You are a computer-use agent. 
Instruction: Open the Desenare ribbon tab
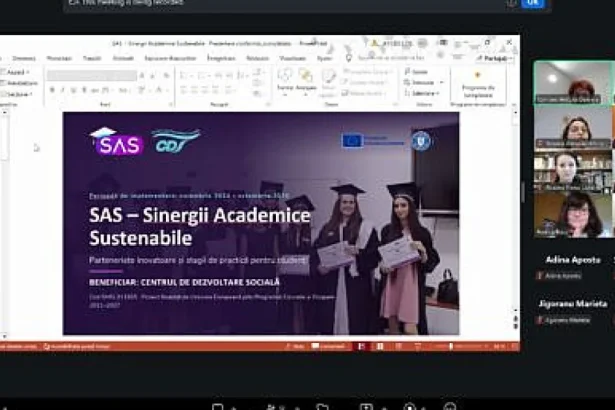click(24, 58)
